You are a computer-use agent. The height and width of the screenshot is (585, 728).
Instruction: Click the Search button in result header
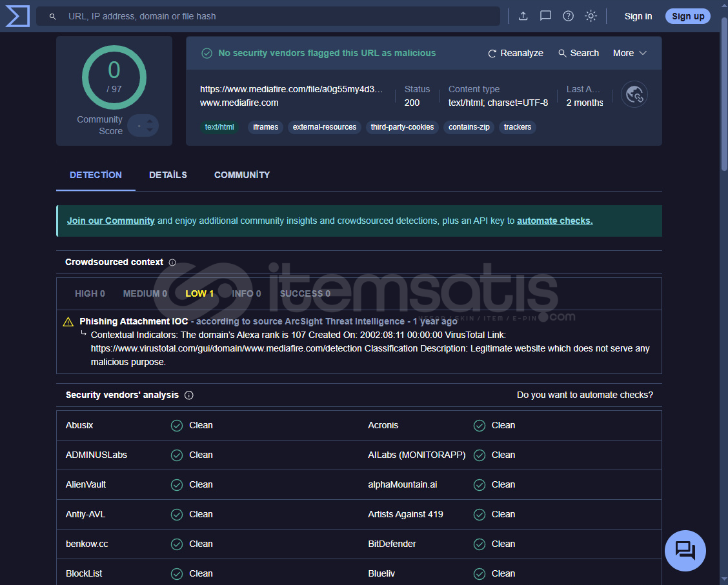tap(578, 54)
